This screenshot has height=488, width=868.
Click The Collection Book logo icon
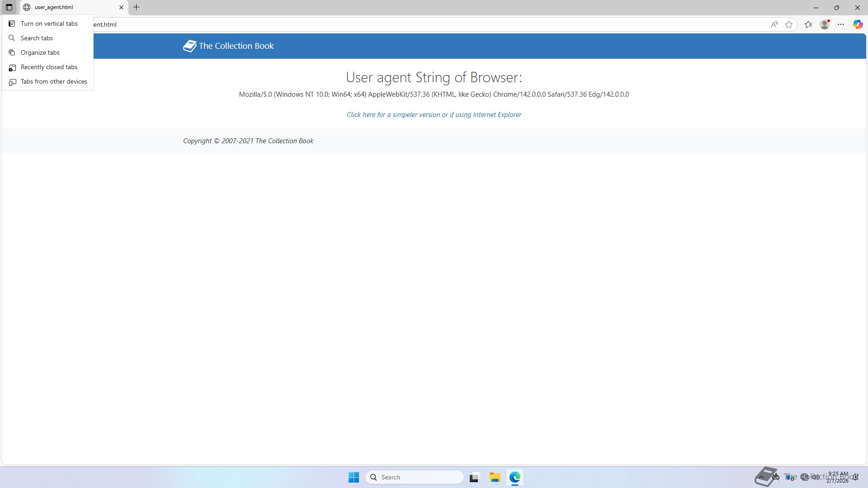pos(189,46)
